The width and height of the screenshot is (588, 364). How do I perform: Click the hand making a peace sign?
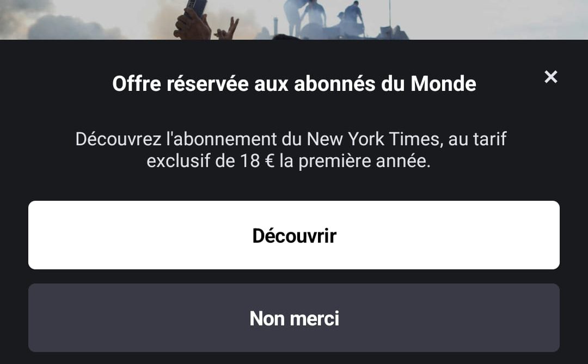pyautogui.click(x=227, y=29)
